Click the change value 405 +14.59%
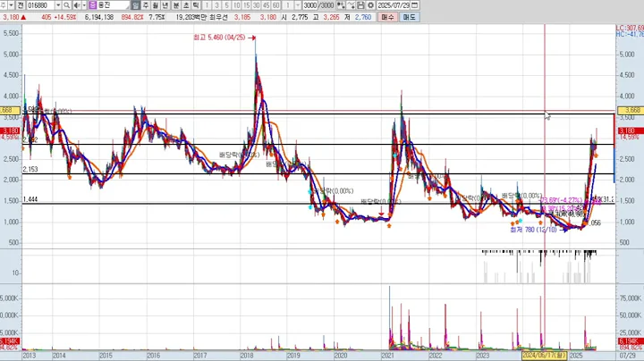644x361 pixels. pos(59,17)
